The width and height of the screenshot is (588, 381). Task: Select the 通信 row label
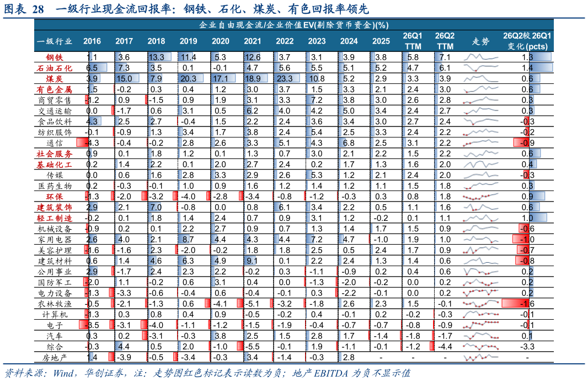pyautogui.click(x=55, y=143)
